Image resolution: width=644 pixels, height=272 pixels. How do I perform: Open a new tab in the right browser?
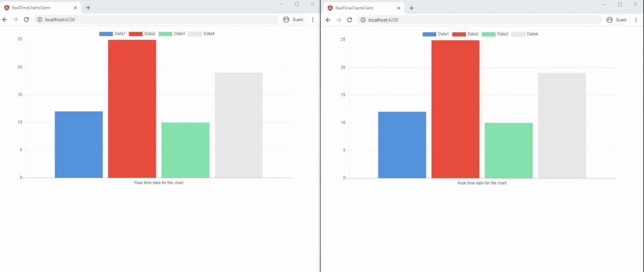[x=411, y=8]
